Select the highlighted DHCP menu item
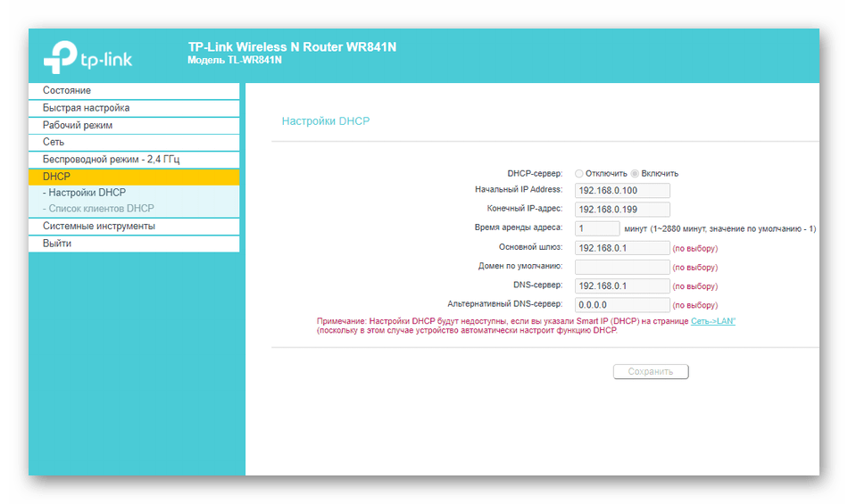848x504 pixels. [x=134, y=177]
